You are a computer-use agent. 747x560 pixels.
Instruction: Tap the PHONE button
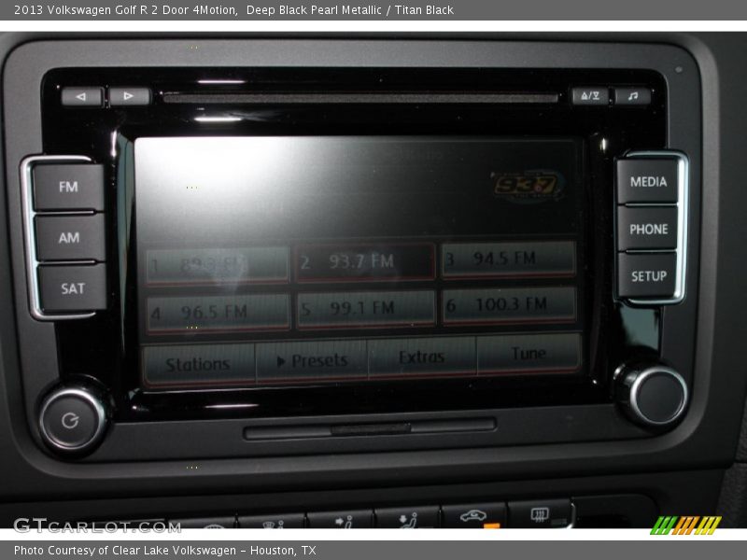(x=648, y=230)
